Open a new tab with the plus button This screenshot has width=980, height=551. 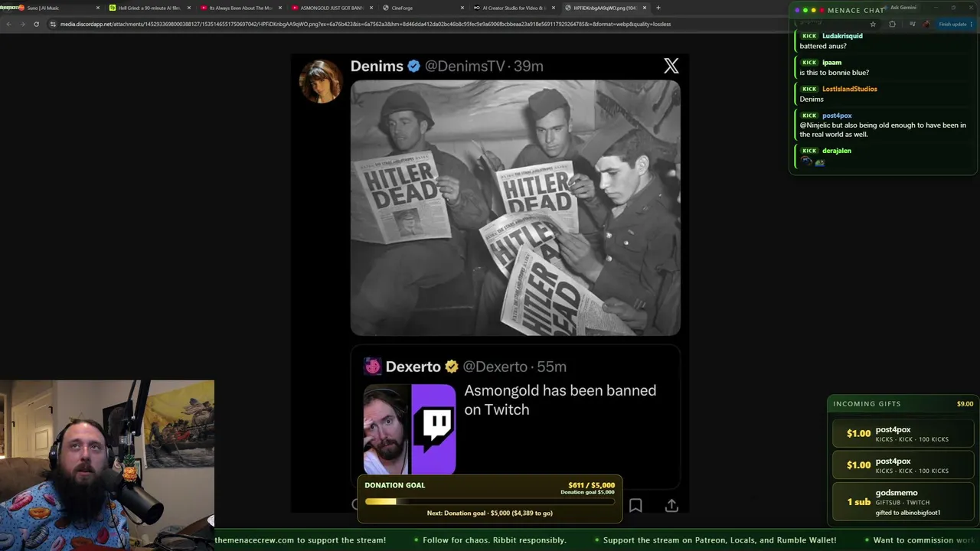(x=659, y=8)
